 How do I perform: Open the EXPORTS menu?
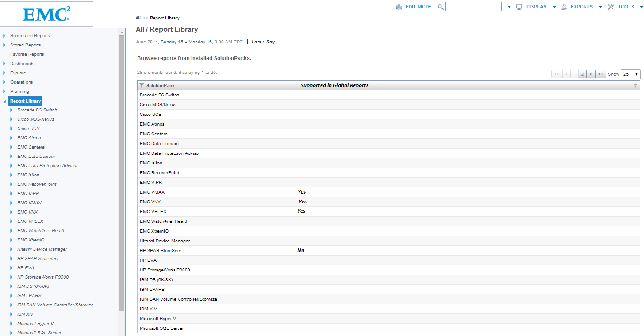(x=582, y=7)
